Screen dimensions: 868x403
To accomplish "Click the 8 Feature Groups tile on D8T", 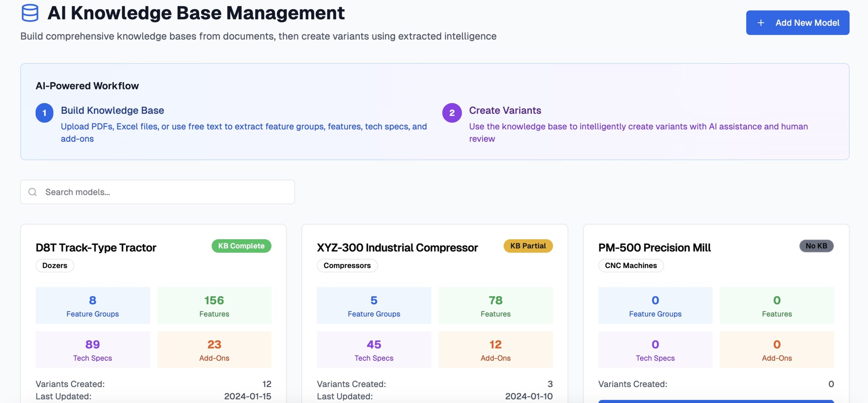I will click(x=93, y=305).
